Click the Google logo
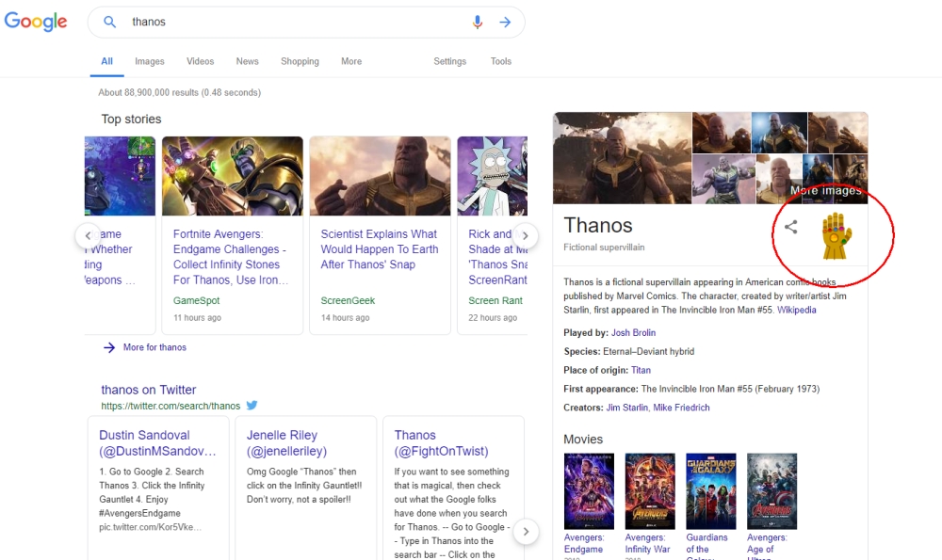 tap(36, 22)
